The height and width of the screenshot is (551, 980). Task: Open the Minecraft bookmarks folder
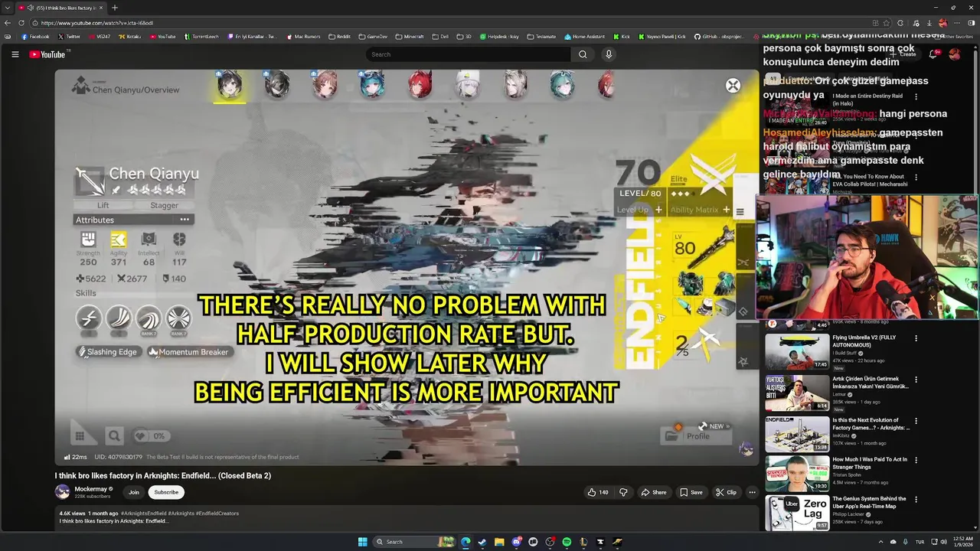pos(410,36)
